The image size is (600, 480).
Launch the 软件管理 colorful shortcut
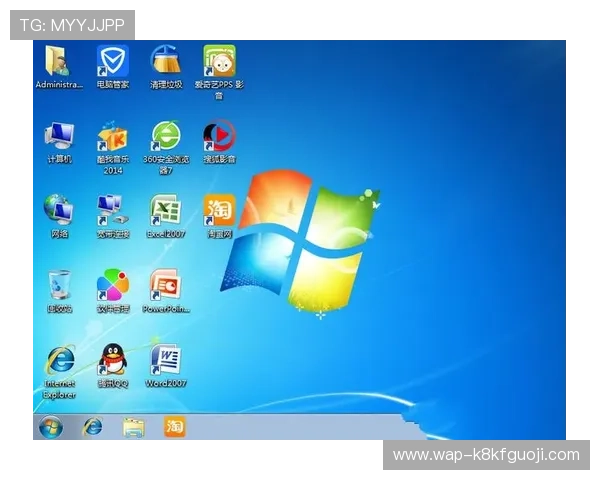[x=112, y=285]
